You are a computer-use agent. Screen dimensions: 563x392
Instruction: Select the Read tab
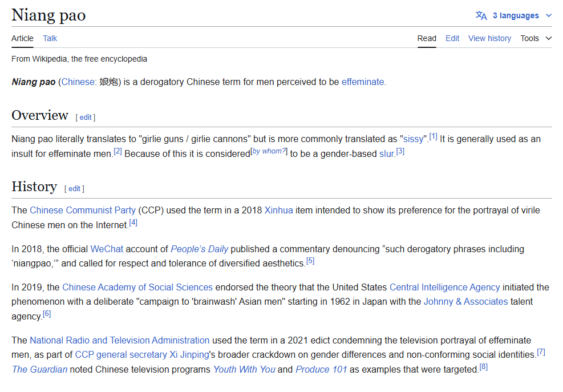point(427,38)
